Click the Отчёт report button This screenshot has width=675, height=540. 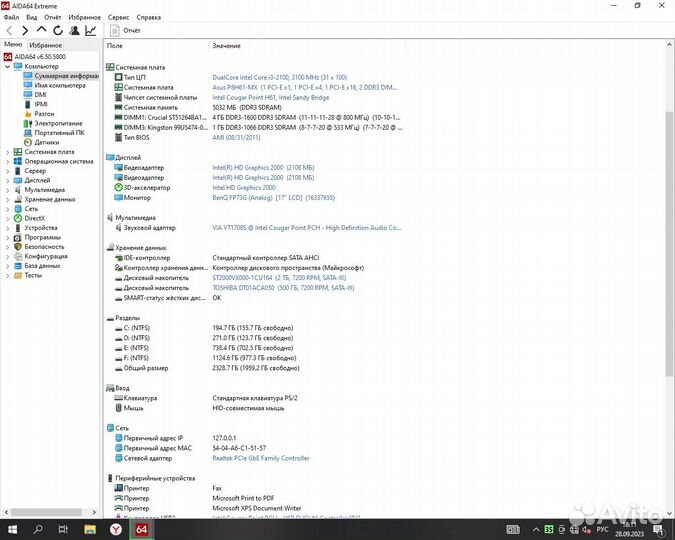125,31
